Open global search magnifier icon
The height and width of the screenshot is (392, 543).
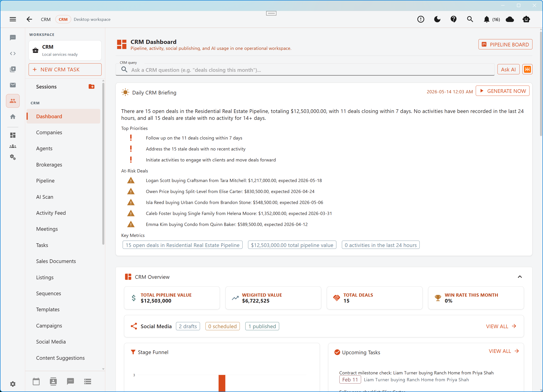470,19
